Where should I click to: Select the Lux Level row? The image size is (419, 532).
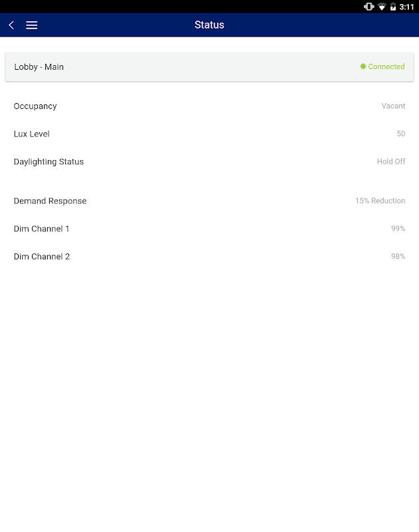pos(209,134)
